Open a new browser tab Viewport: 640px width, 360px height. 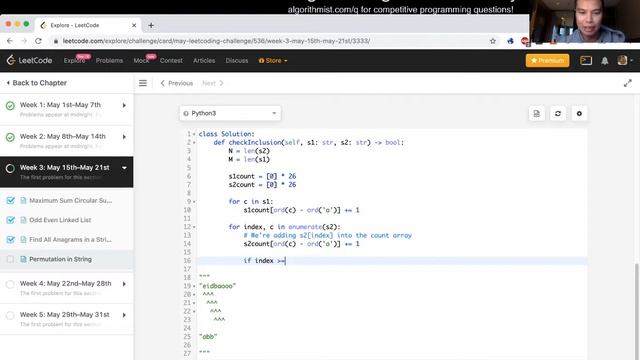tap(151, 25)
